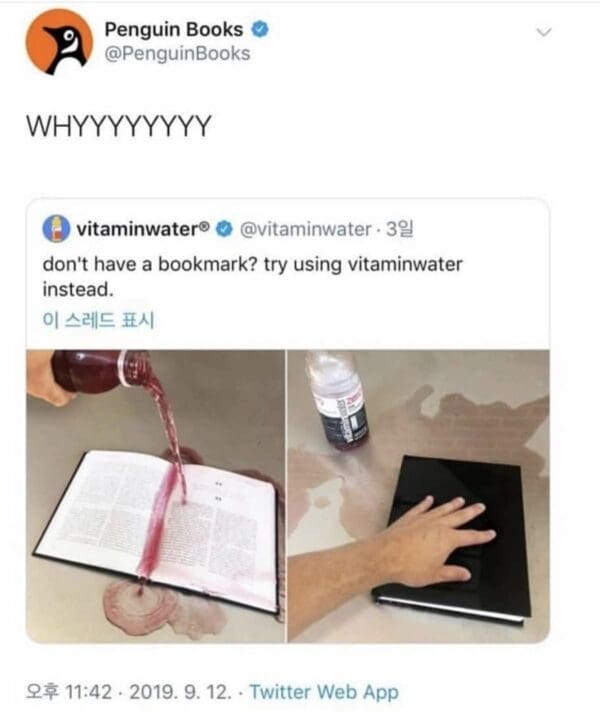
Task: Click the WHYYYYYYYY tweet text
Action: click(119, 126)
